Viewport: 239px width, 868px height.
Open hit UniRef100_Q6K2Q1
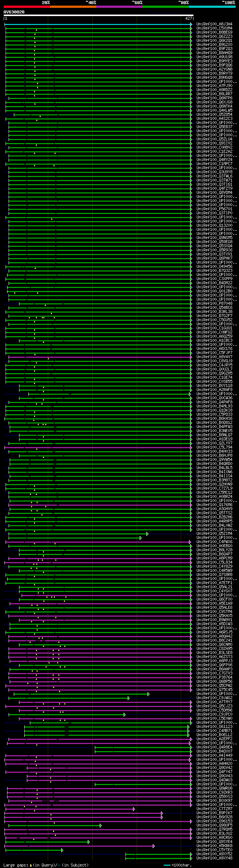(x=214, y=41)
